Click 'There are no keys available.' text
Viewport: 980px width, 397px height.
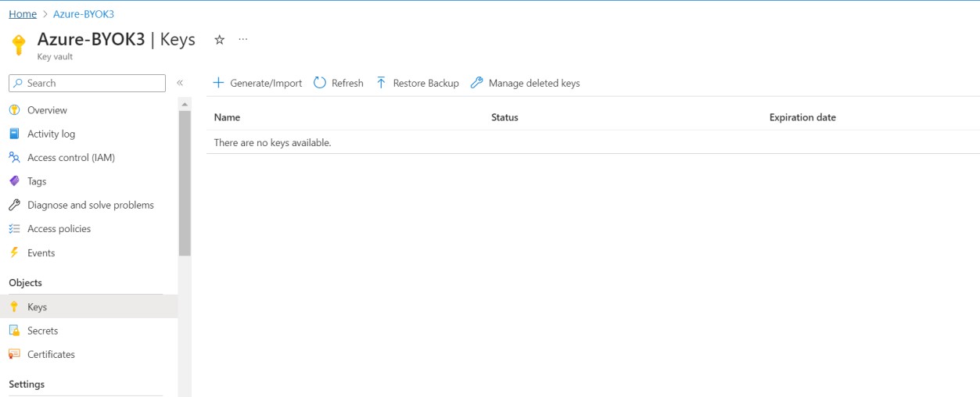[x=272, y=142]
